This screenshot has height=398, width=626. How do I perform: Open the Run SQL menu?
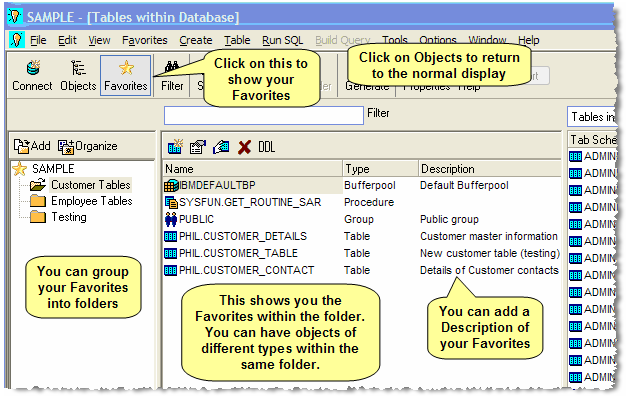click(283, 40)
